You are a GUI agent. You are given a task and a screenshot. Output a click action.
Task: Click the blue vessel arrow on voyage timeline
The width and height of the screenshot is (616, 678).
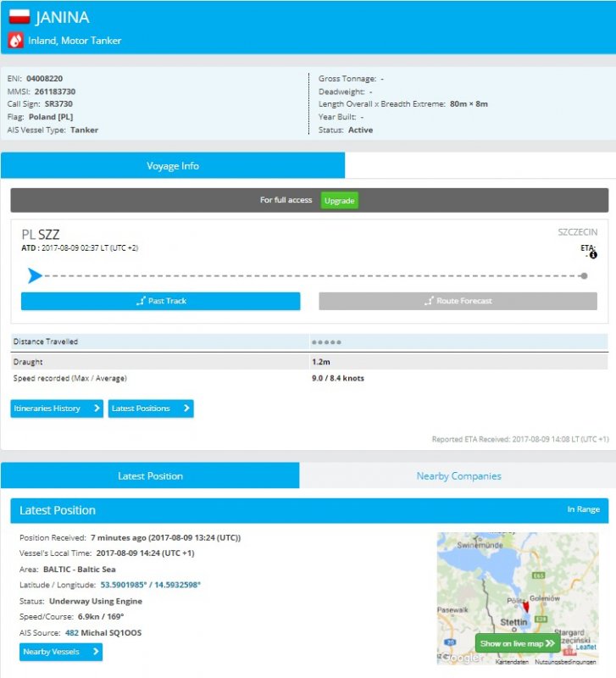coord(34,275)
